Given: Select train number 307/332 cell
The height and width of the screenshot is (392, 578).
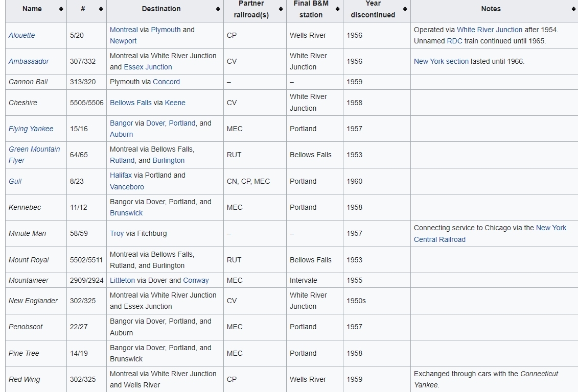Looking at the screenshot, I should 87,61.
